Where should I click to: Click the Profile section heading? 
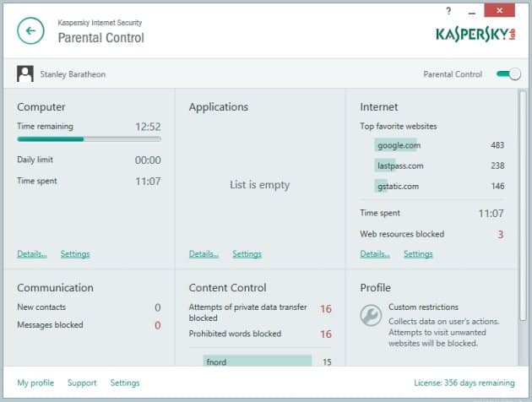point(375,288)
